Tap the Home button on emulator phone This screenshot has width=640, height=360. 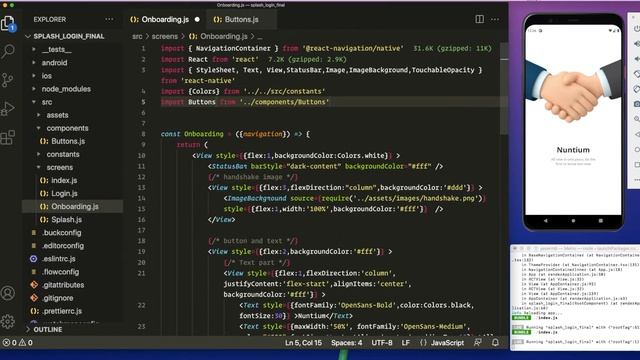coord(573,220)
